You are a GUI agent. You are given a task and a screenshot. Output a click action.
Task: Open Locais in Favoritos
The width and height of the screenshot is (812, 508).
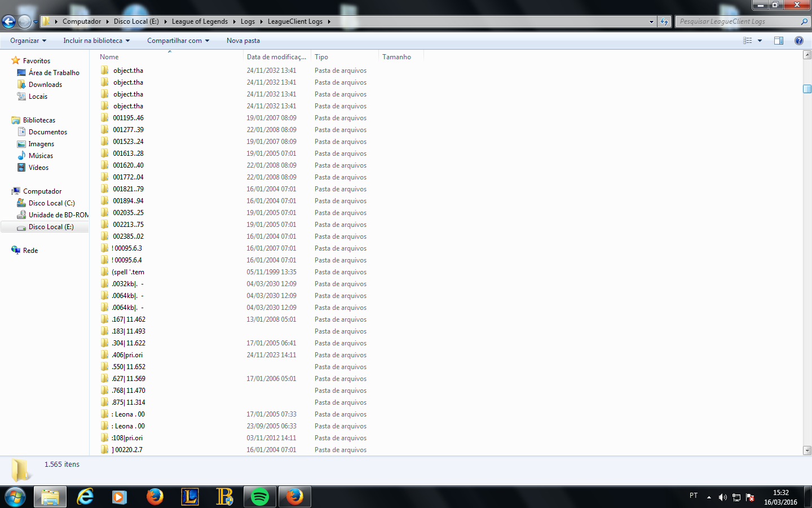pyautogui.click(x=38, y=97)
